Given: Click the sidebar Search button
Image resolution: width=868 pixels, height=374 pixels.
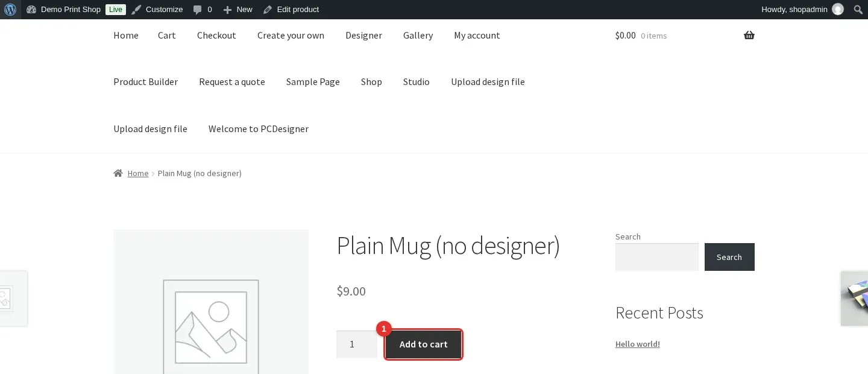Looking at the screenshot, I should 729,257.
